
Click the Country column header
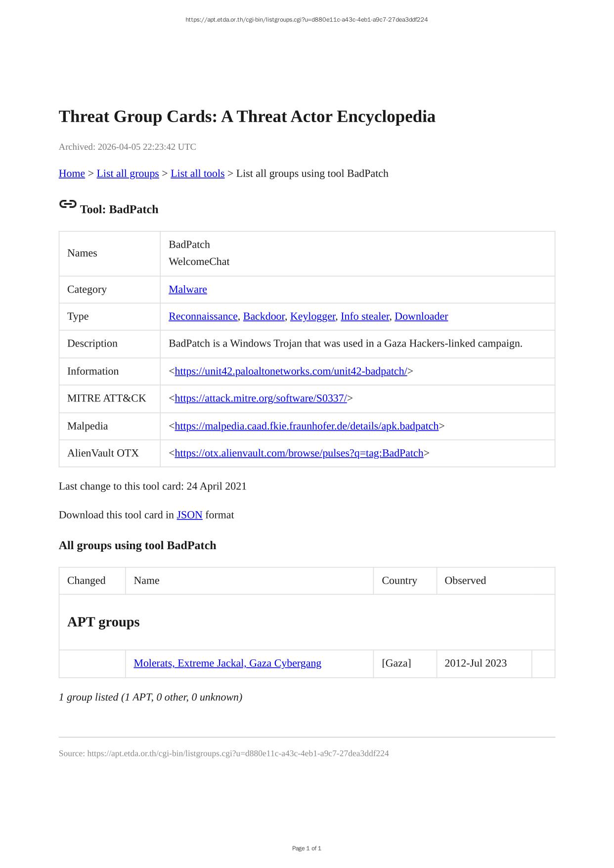click(399, 581)
